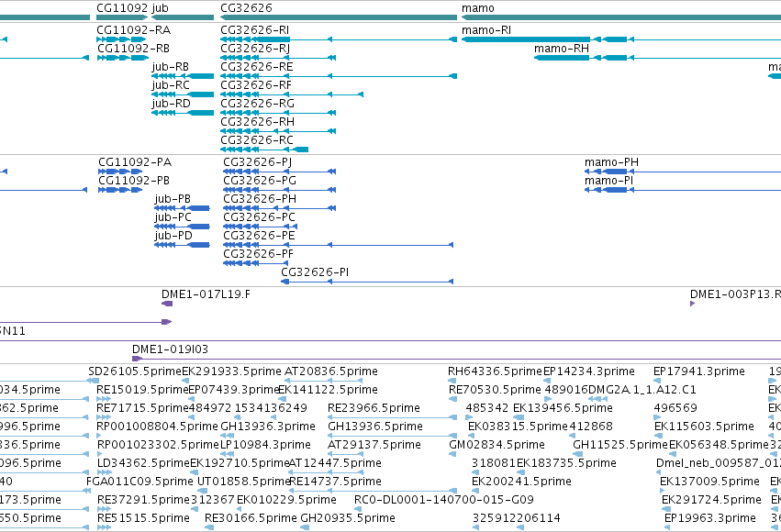Click EST EK139456.5prime
The width and height of the screenshot is (781, 532).
pyautogui.click(x=563, y=408)
